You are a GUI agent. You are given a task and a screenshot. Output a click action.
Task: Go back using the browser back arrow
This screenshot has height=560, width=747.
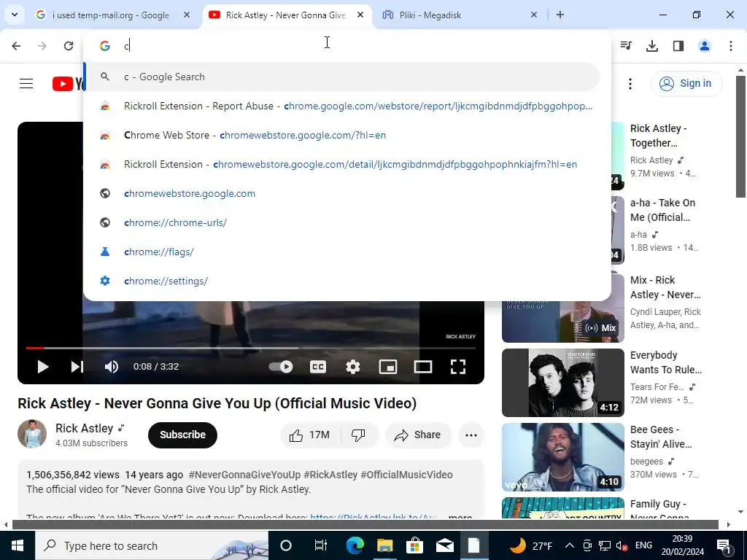tap(16, 46)
